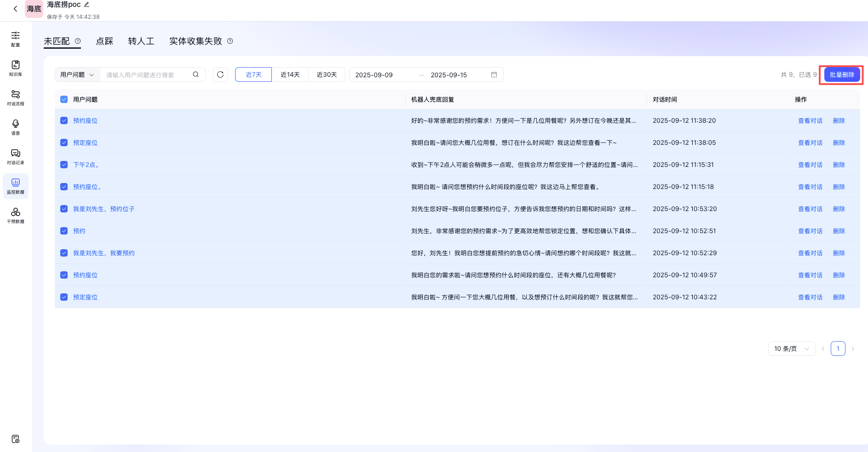This screenshot has height=452, width=868.
Task: Click the search magnifier icon
Action: coord(195,74)
